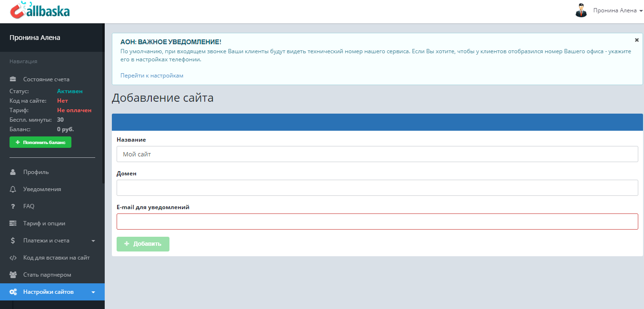644x309 pixels.
Task: Close the АОН notification banner
Action: pyautogui.click(x=637, y=40)
